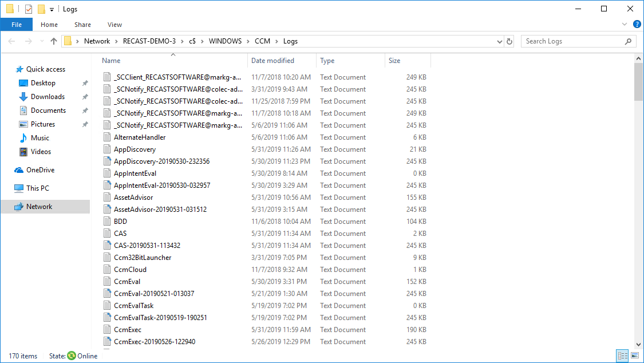Open Videos in the navigation pane
Screen dimensions: 644x363
41,152
